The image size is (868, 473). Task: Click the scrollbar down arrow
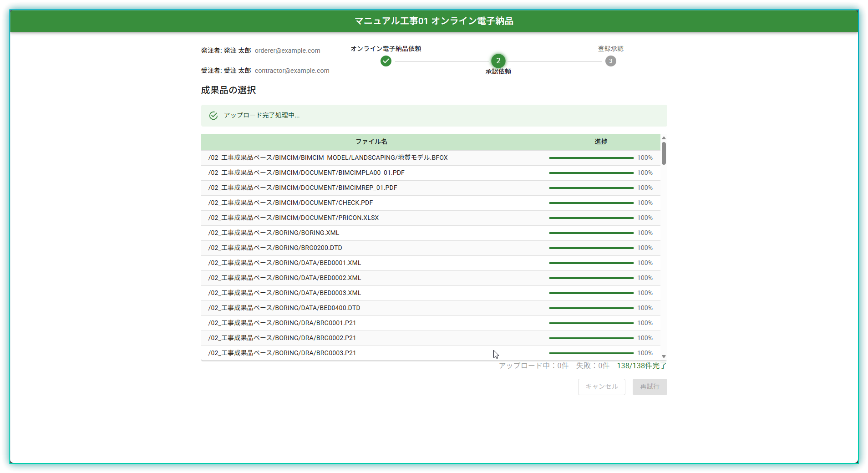(664, 356)
